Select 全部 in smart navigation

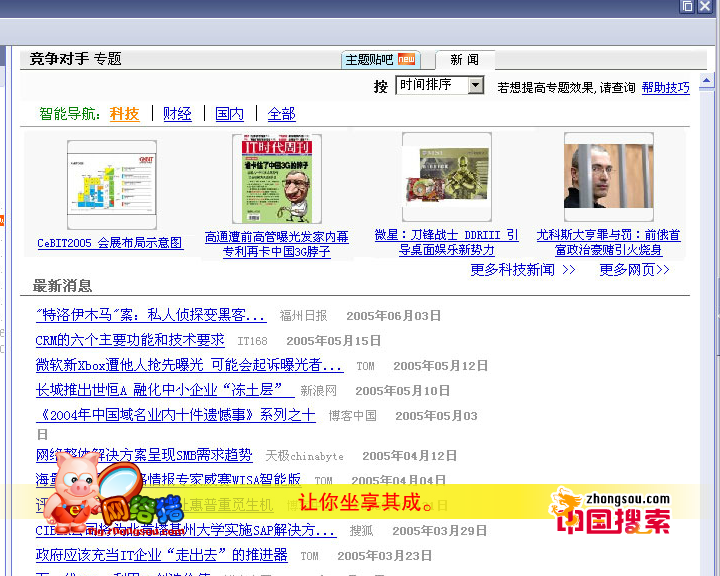[x=281, y=113]
